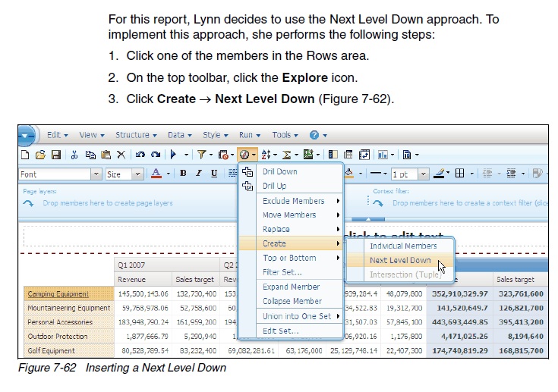Image resolution: width=558 pixels, height=392 pixels.
Task: Select Next Level Down in the submenu
Action: pos(400,261)
